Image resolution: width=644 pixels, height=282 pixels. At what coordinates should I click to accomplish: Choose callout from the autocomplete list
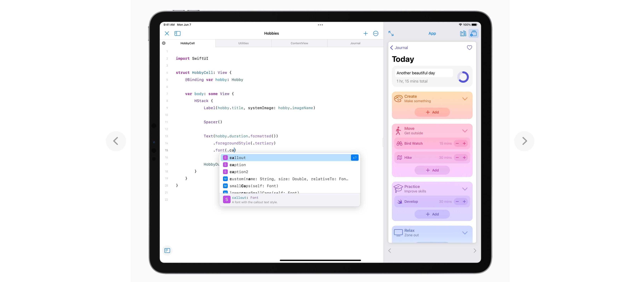[238, 157]
